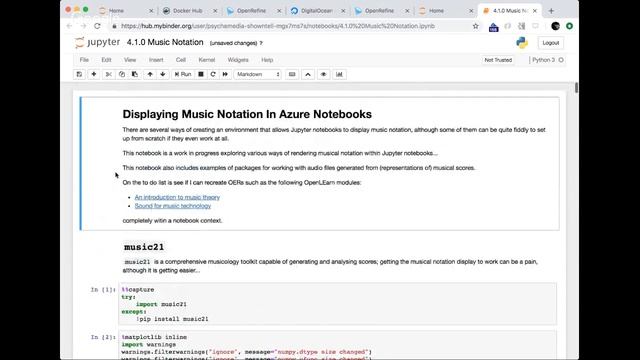This screenshot has height=360, width=640.
Task: Click the Jupyter logo
Action: click(98, 42)
